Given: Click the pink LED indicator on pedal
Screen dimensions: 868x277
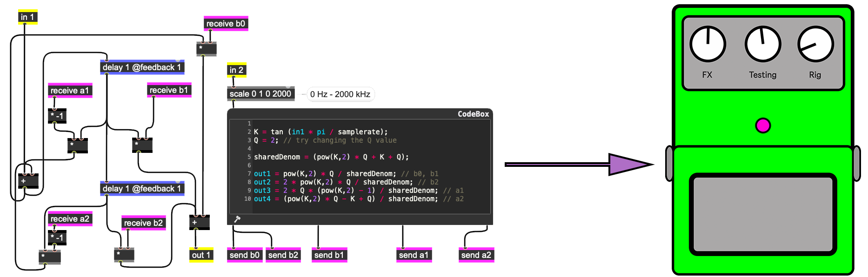Looking at the screenshot, I should (x=763, y=125).
